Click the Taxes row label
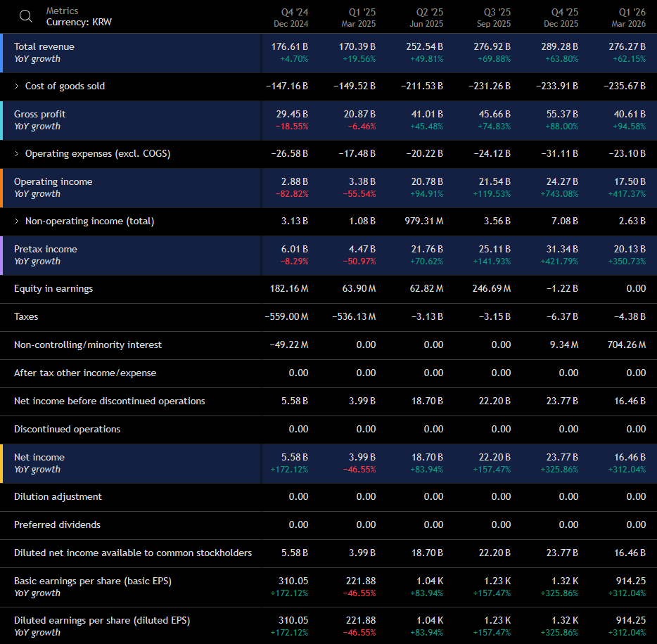Viewport: 657px width, 644px height. click(26, 316)
